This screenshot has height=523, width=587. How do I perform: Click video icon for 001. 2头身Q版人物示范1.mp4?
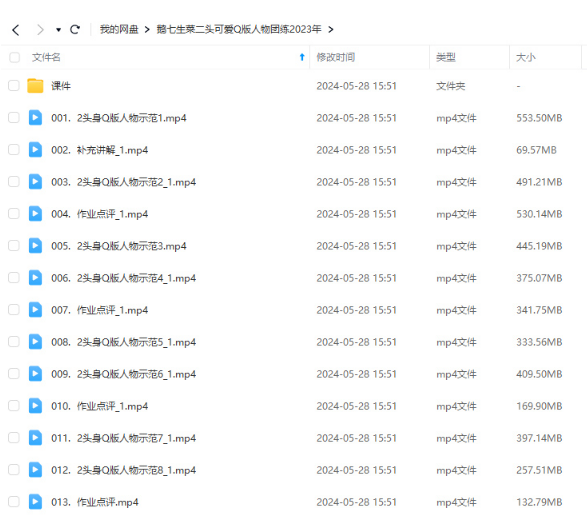pyautogui.click(x=35, y=118)
